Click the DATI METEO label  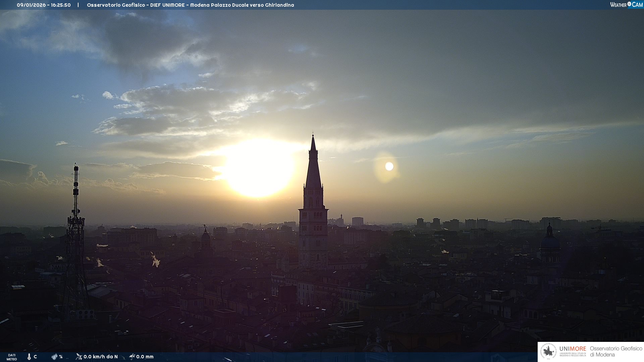click(x=12, y=357)
